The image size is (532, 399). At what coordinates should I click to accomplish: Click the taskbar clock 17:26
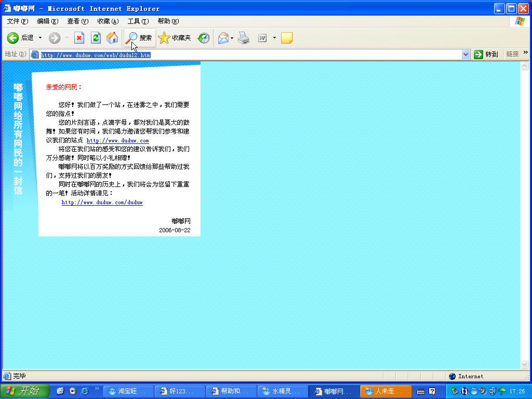(517, 391)
